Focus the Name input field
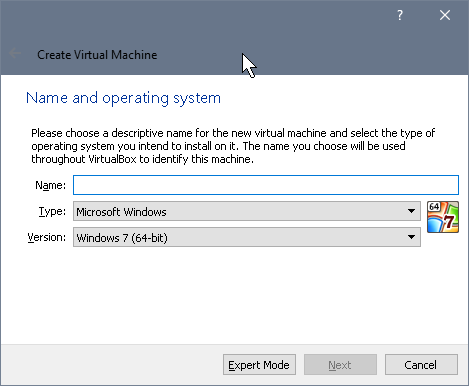The height and width of the screenshot is (386, 469). coord(266,185)
